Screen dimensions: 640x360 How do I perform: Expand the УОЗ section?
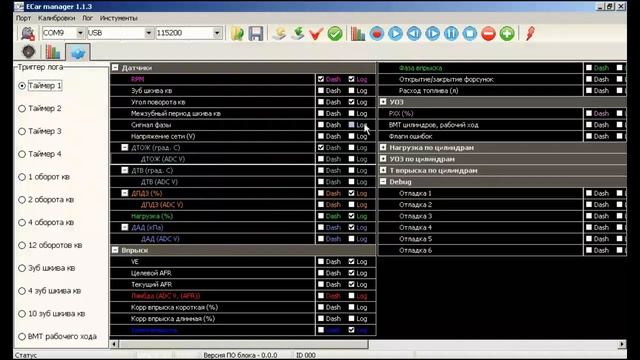point(383,102)
